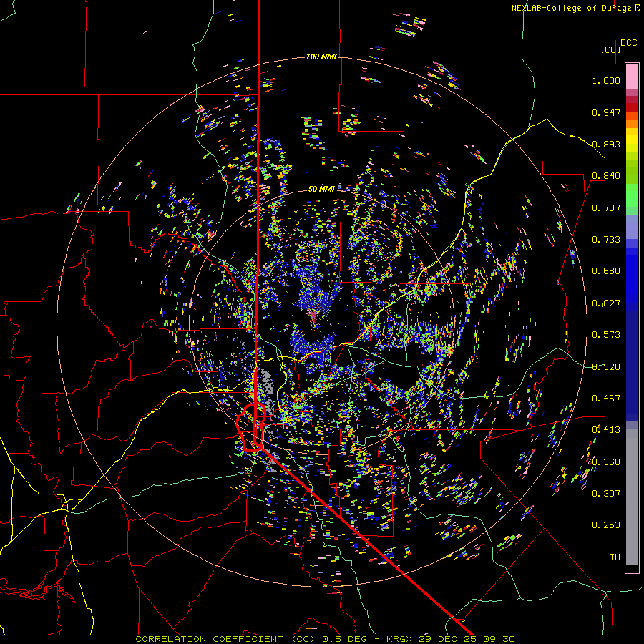Click the 0.893 color scale value

(606, 144)
